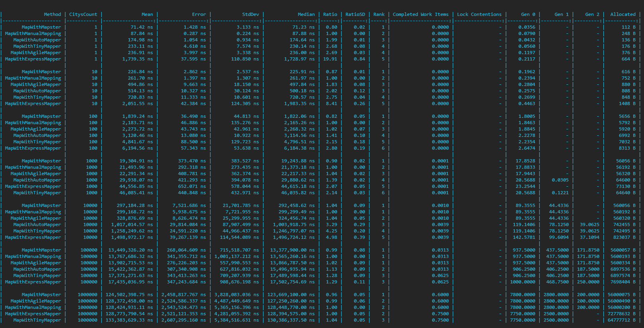Click the ratio value '4.98'
This screenshot has width=644, height=328.
[331, 237]
